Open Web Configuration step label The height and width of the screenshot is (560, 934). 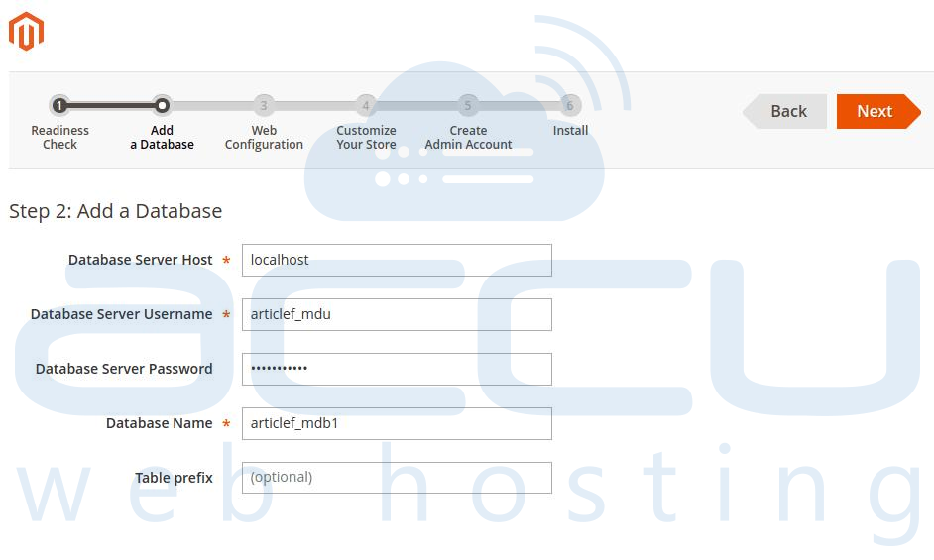click(264, 137)
